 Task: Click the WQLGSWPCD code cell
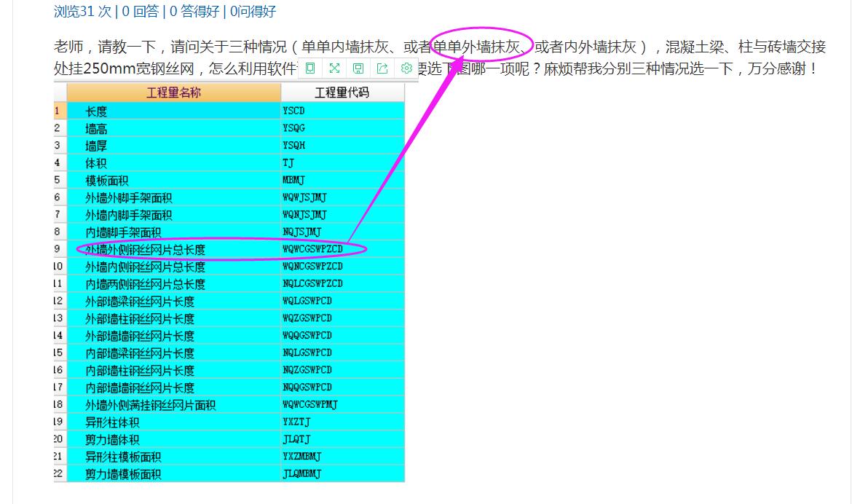342,302
